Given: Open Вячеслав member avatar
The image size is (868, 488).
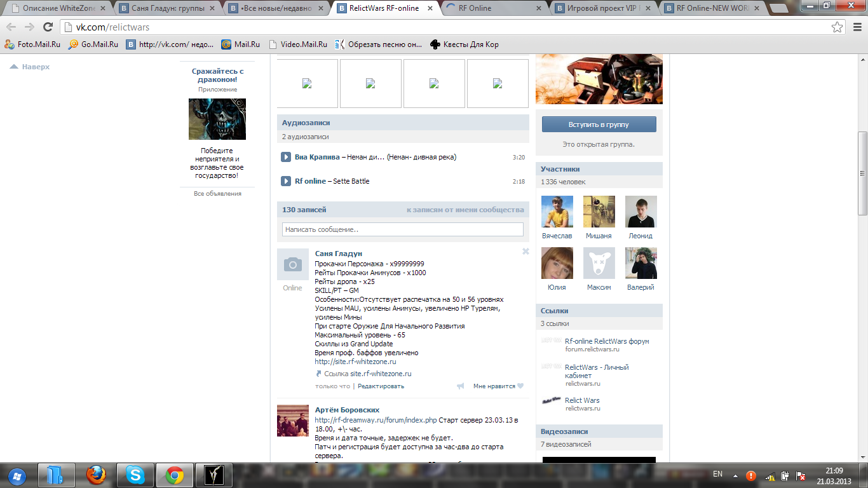Looking at the screenshot, I should [557, 212].
